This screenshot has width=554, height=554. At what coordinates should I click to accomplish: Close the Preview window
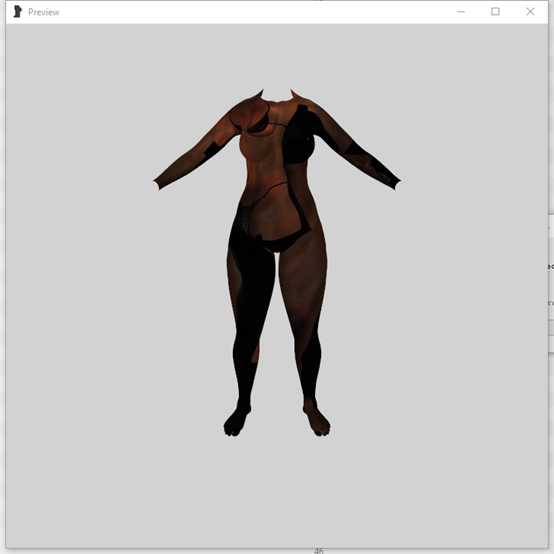(x=530, y=12)
